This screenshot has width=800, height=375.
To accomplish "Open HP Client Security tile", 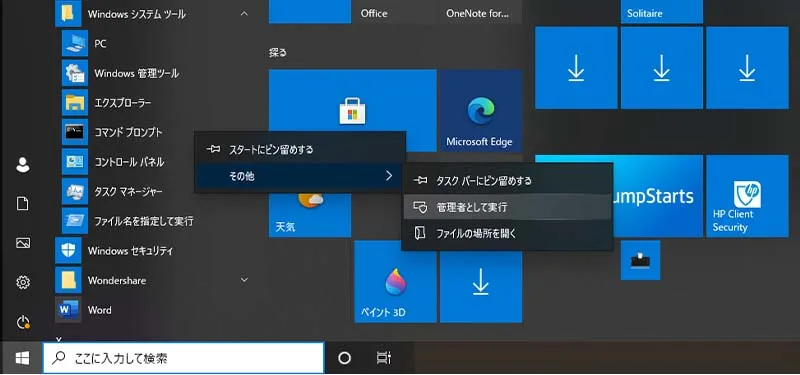I will coord(747,196).
